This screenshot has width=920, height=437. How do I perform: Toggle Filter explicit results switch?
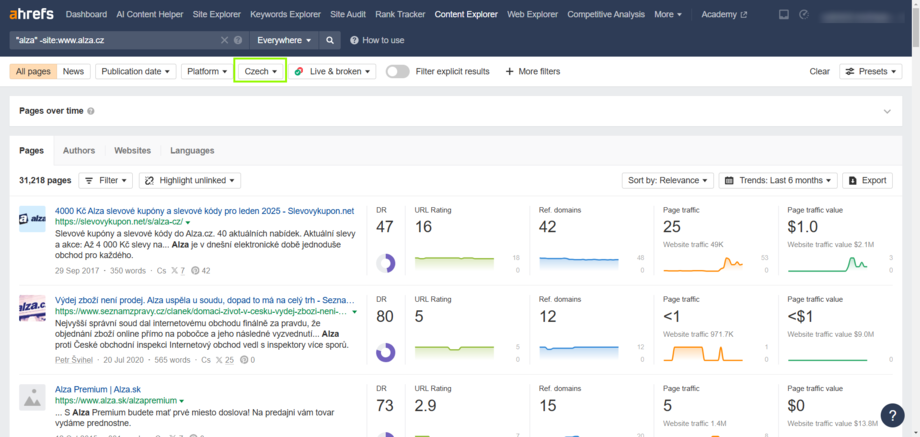pyautogui.click(x=397, y=72)
